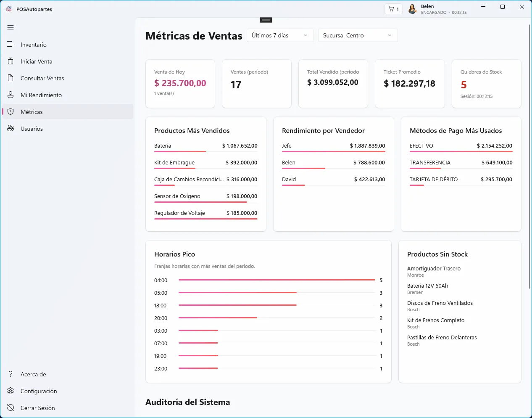The height and width of the screenshot is (418, 532).
Task: Open the Últimos 7 días period dropdown
Action: pyautogui.click(x=280, y=35)
